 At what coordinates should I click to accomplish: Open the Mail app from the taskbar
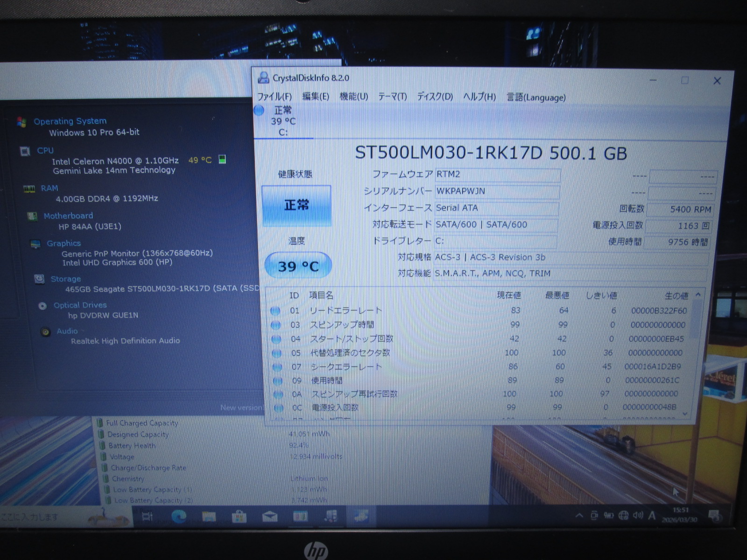[269, 517]
